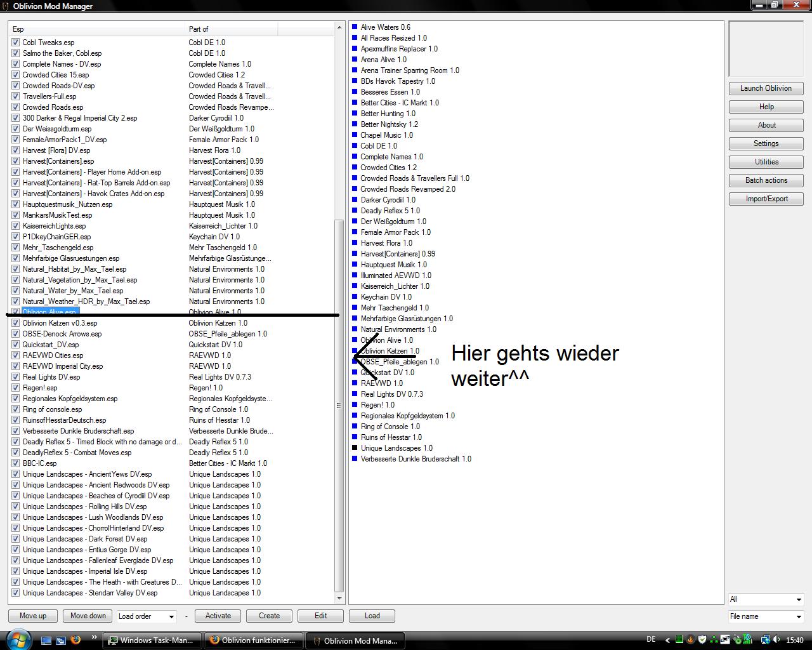The width and height of the screenshot is (812, 650).
Task: Click the Show Desktop quick launch icon
Action: click(x=46, y=640)
